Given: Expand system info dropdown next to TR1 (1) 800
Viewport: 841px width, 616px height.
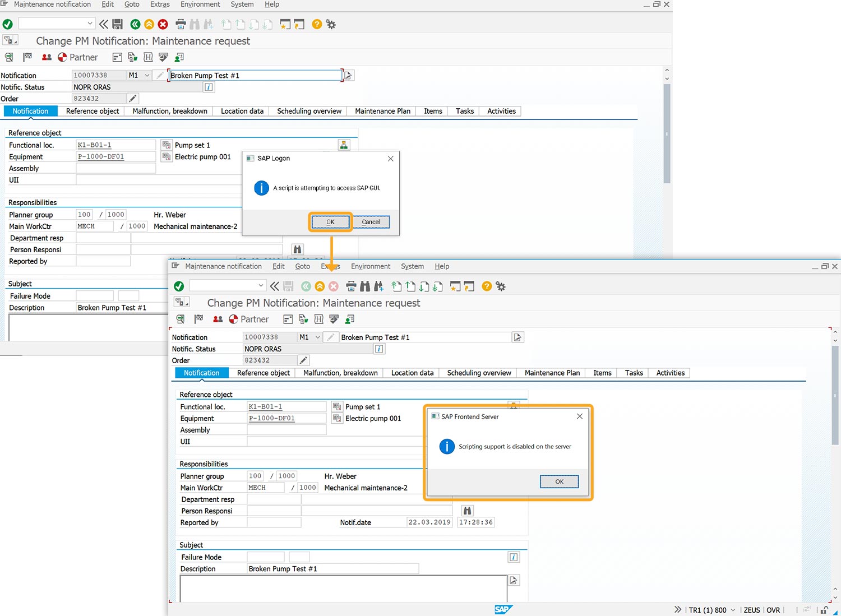Looking at the screenshot, I should tap(733, 610).
